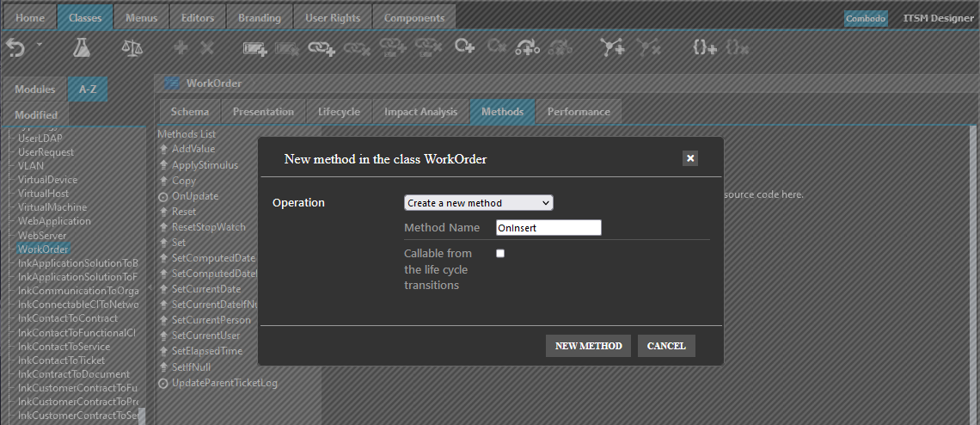
Task: Click the add branch node icon
Action: 612,48
